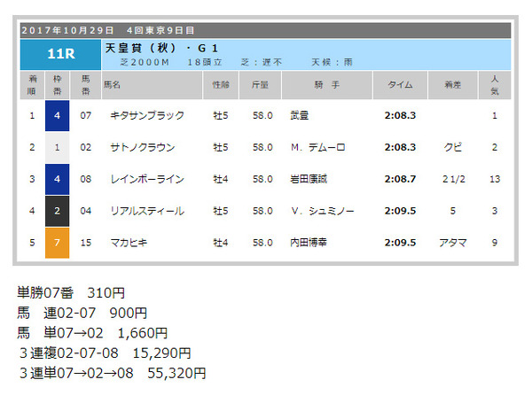The width and height of the screenshot is (532, 403).
Task: Click horse number 15 in the table
Action: [85, 243]
